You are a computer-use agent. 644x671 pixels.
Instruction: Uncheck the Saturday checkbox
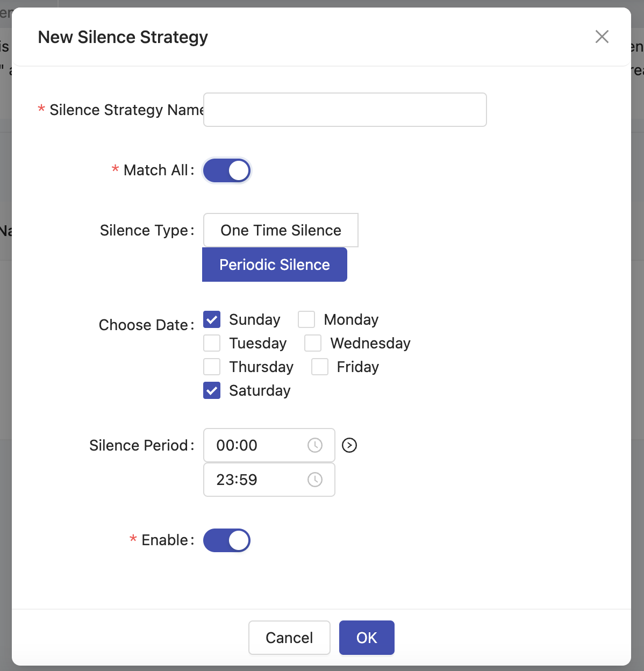click(212, 390)
